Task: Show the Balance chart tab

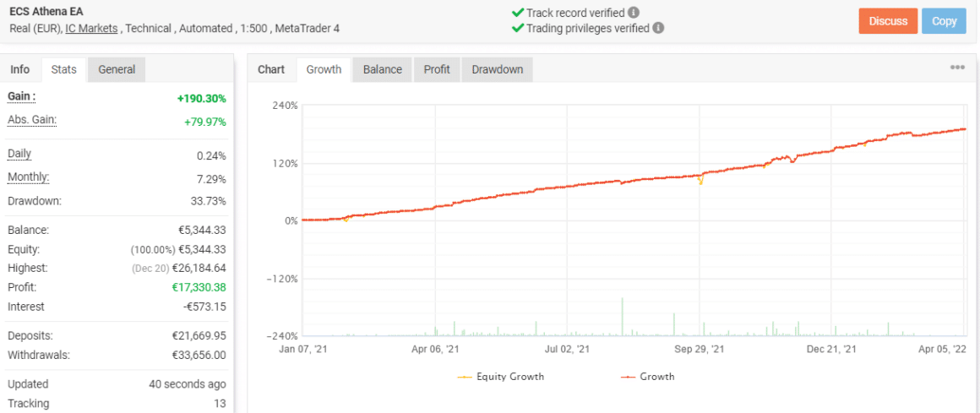Action: coord(382,69)
